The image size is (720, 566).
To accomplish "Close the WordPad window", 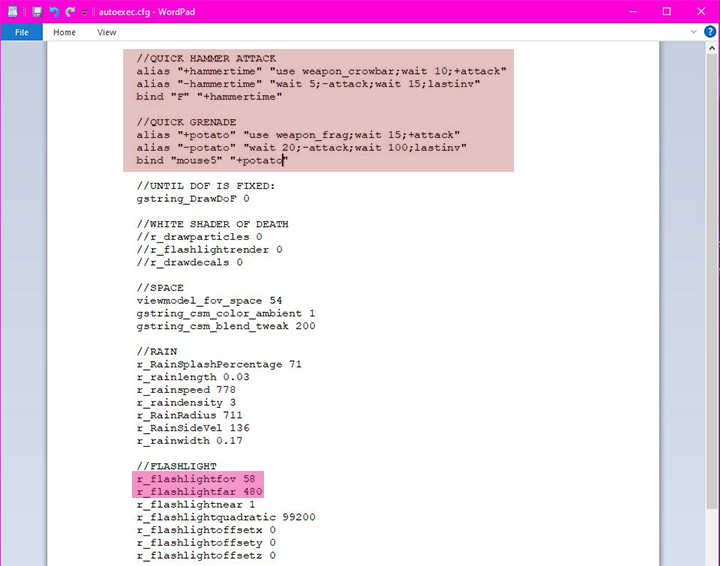I will (701, 12).
